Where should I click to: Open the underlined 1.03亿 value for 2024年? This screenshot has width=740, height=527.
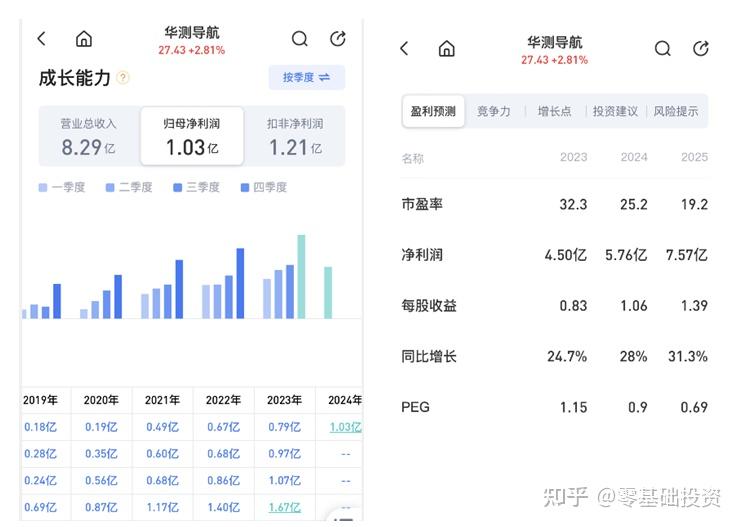click(345, 427)
